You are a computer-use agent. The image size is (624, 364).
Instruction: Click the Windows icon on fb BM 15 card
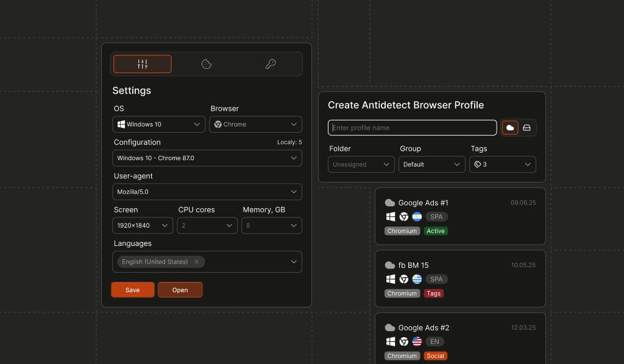point(390,279)
